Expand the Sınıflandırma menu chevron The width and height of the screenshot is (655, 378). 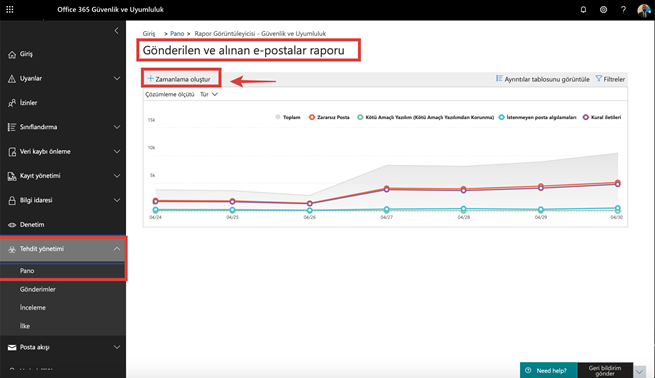tap(117, 127)
